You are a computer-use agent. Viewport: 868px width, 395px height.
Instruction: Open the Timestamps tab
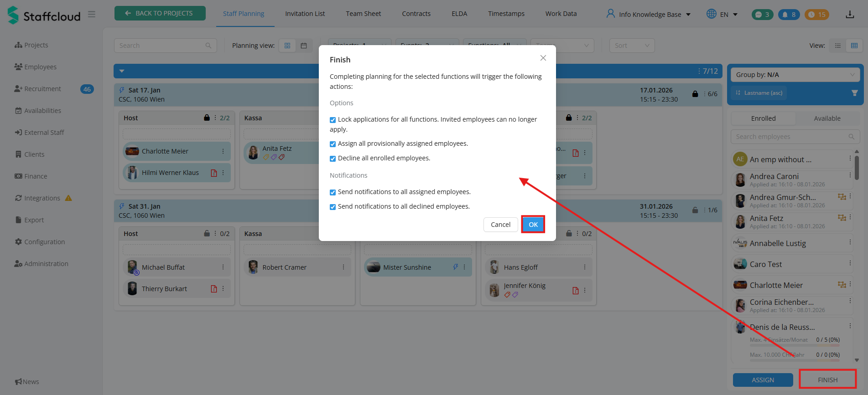[x=506, y=14]
